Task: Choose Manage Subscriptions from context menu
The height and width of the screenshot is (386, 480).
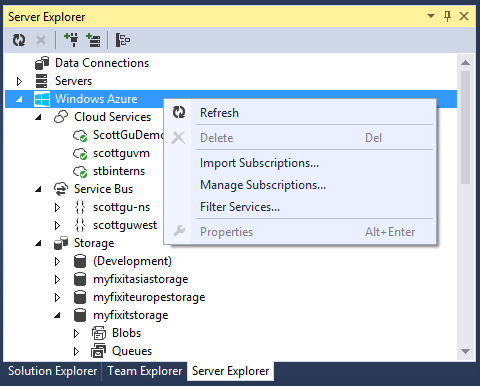Action: [263, 185]
